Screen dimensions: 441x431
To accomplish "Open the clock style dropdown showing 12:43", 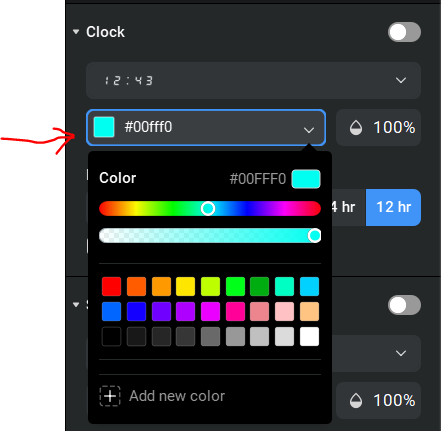I will (253, 80).
